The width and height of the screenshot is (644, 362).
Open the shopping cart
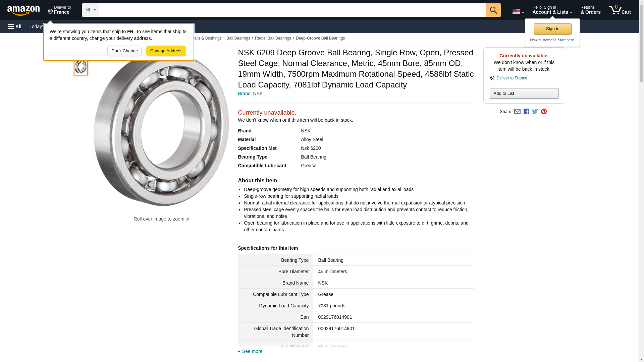pos(620,10)
